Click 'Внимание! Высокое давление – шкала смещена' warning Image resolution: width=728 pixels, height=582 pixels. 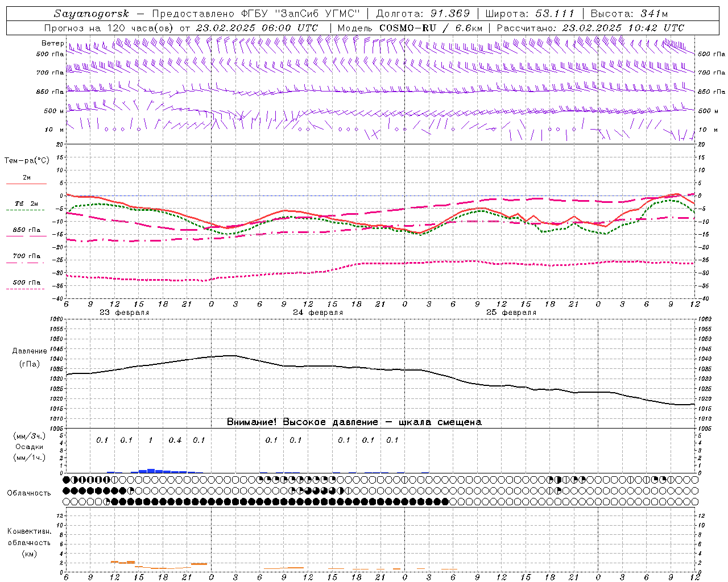pos(354,422)
